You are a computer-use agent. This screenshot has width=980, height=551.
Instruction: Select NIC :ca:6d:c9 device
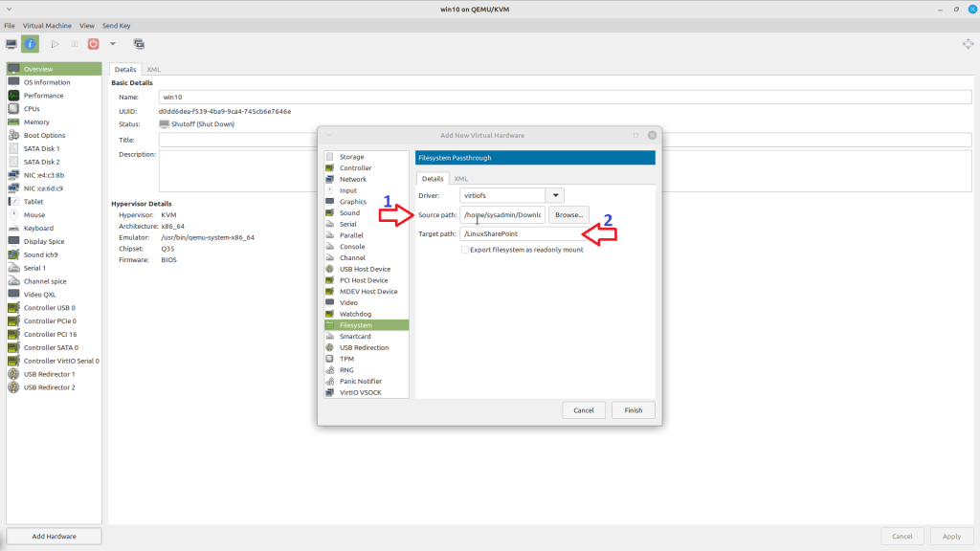(54, 188)
